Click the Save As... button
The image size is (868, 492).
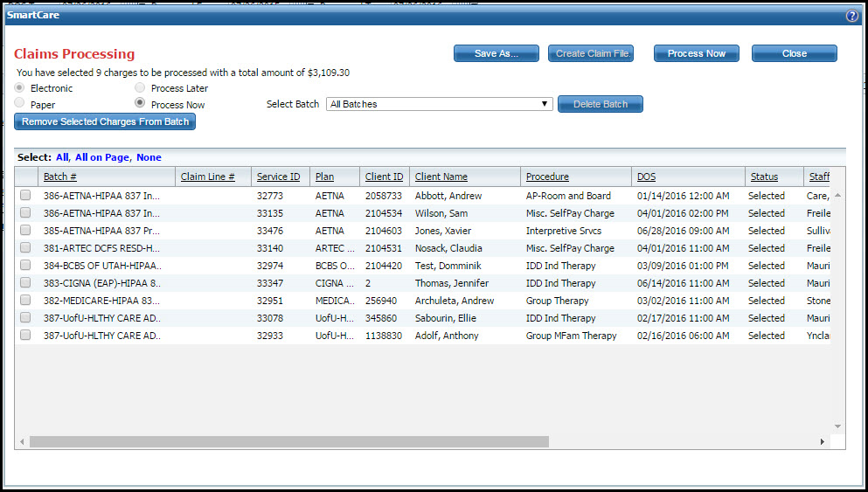pyautogui.click(x=496, y=53)
